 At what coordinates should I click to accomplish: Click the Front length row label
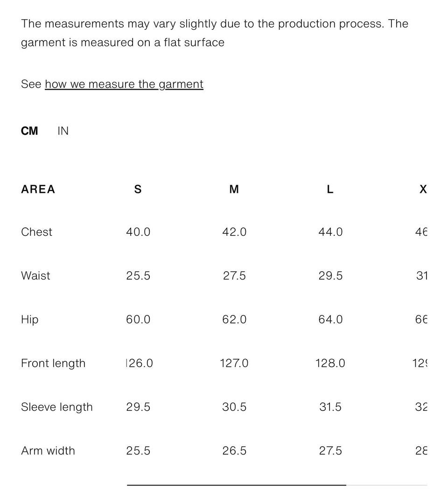53,364
